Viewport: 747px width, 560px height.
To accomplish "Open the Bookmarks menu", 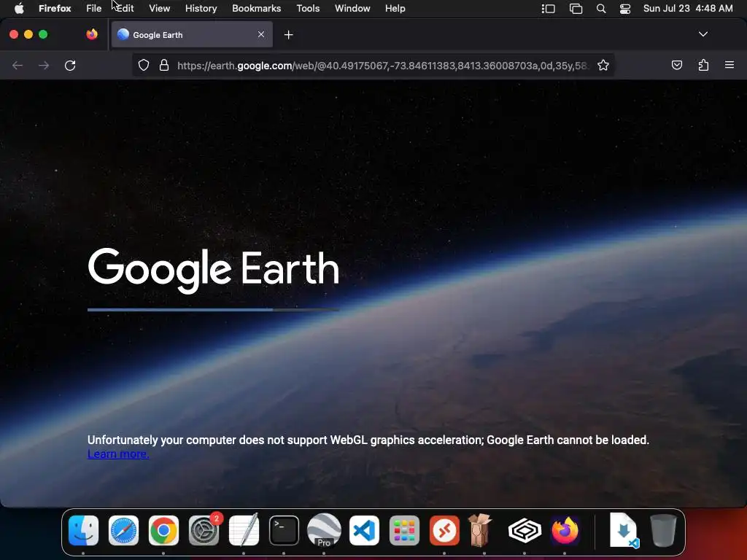I will coord(256,9).
